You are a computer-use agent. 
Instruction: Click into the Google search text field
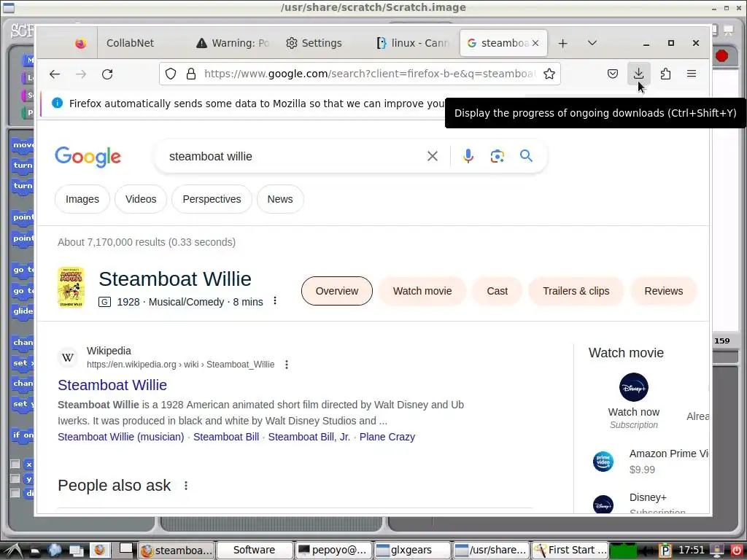(293, 156)
